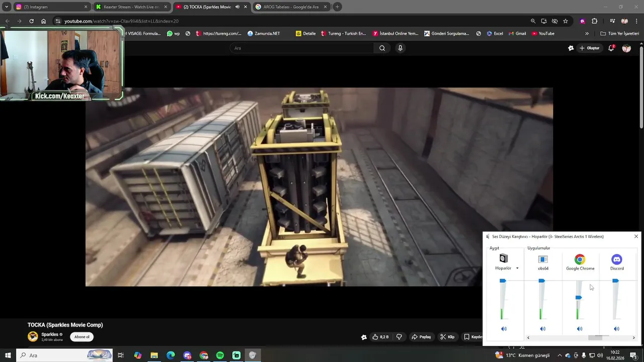The image size is (644, 362).
Task: Open a new browser tab
Action: click(x=337, y=7)
